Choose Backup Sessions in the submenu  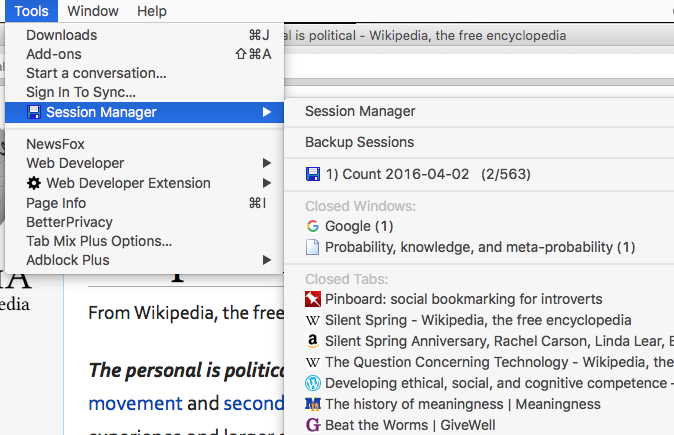point(479,142)
